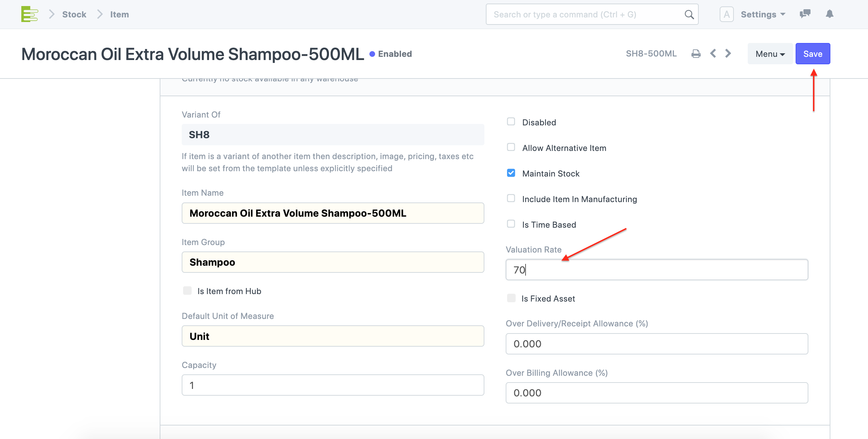Open the search magnifier icon
The width and height of the screenshot is (868, 439).
point(689,15)
